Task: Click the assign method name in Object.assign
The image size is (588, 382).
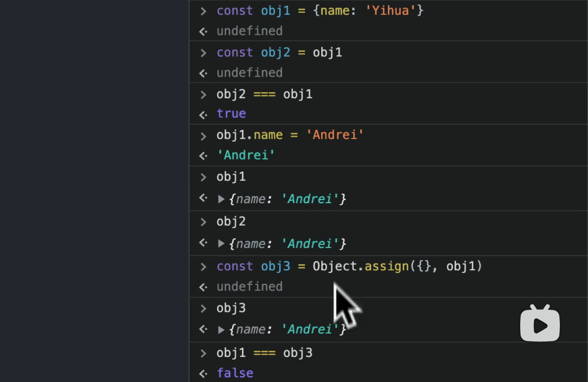Action: pos(386,266)
